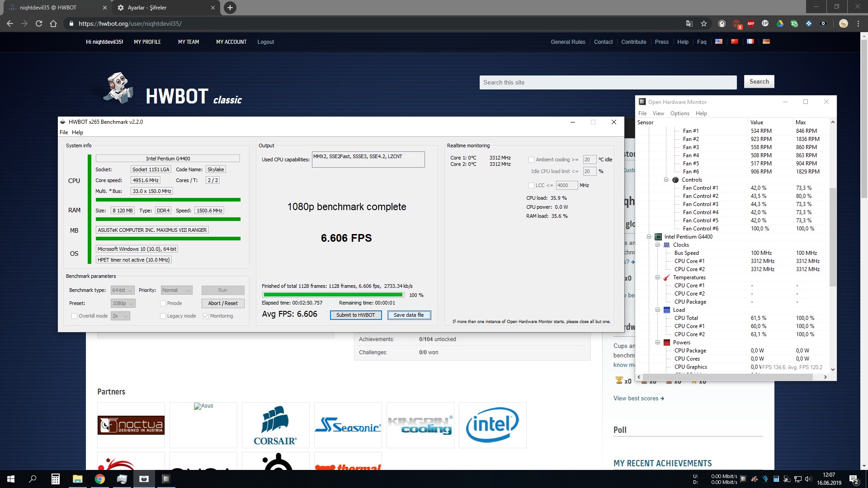The width and height of the screenshot is (868, 488).
Task: Toggle the Monitoring checkbox
Action: coord(206,316)
